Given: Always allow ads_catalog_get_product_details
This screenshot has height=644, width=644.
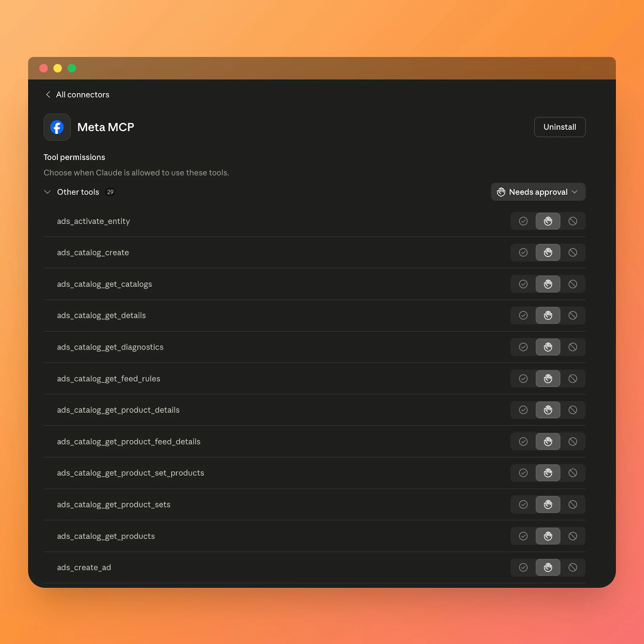Looking at the screenshot, I should click(x=523, y=410).
